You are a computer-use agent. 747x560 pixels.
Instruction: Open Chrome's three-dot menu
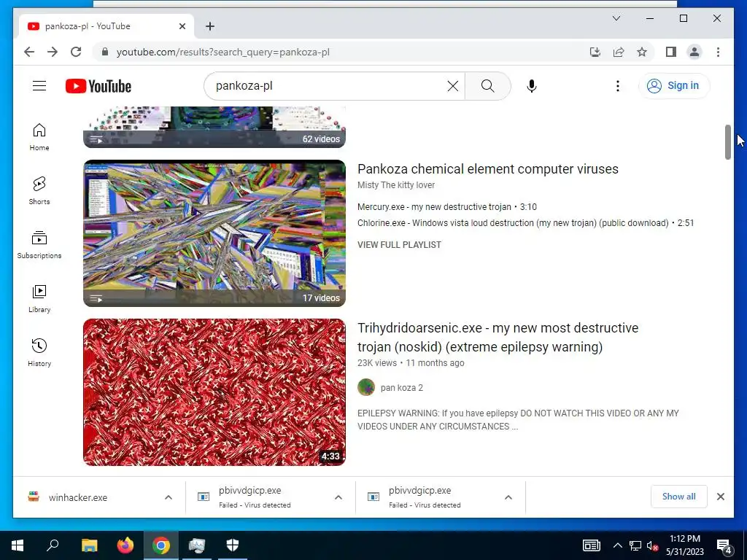[x=718, y=52]
